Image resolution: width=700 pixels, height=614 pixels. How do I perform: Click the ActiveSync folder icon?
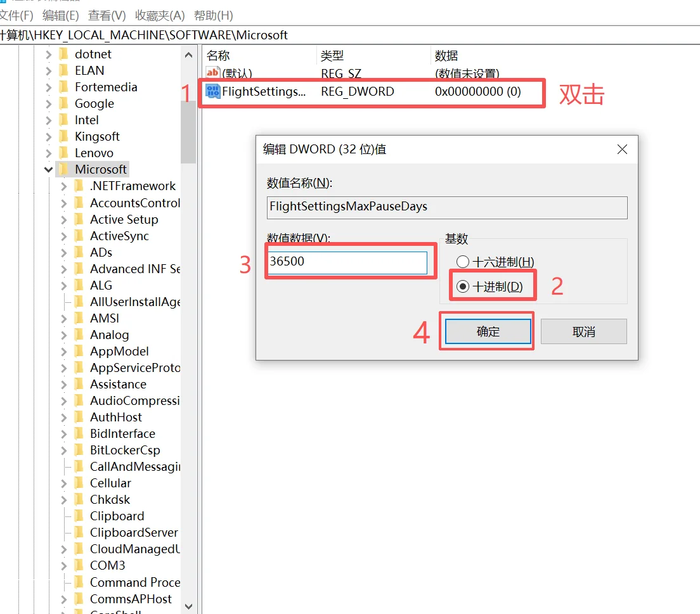click(79, 236)
